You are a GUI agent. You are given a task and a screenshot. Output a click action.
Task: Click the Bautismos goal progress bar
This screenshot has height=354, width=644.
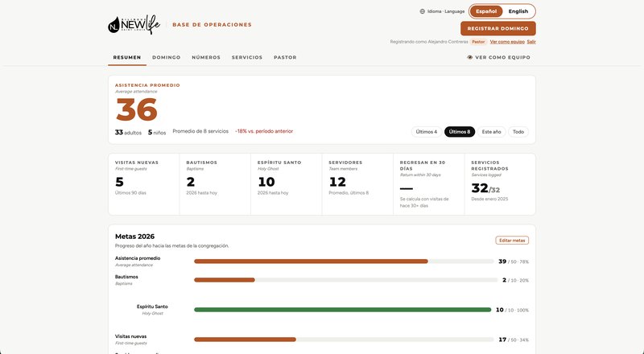click(345, 280)
